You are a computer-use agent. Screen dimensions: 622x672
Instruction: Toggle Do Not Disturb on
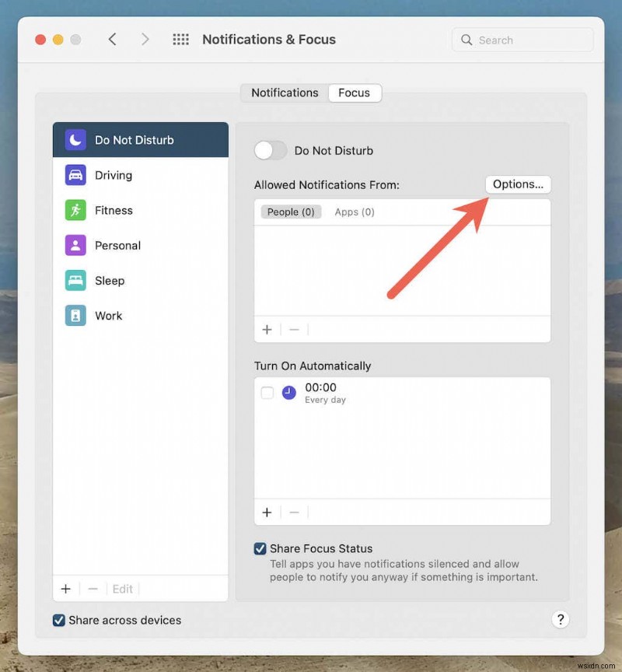[x=271, y=150]
